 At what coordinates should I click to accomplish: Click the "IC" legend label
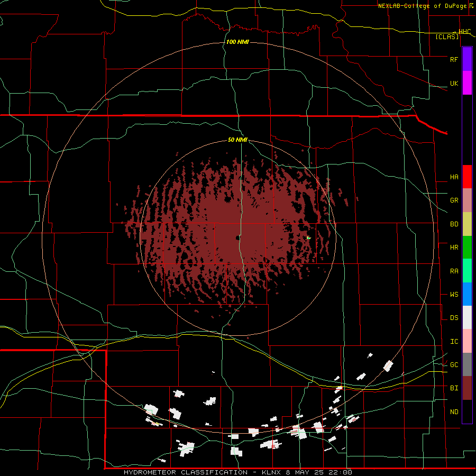454,342
